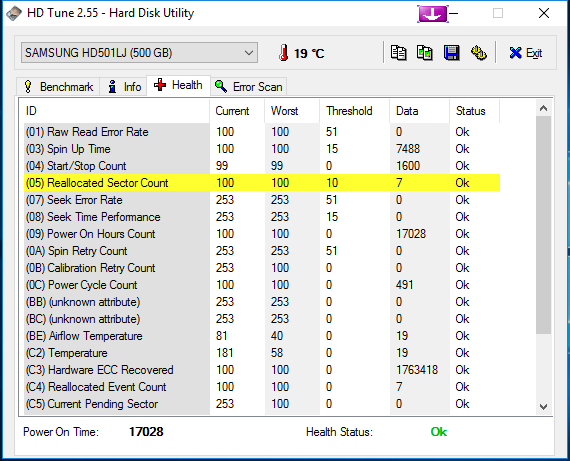Click the 491 Power Cycle Count data value
Viewport: 570px width, 461px height.
coord(405,285)
